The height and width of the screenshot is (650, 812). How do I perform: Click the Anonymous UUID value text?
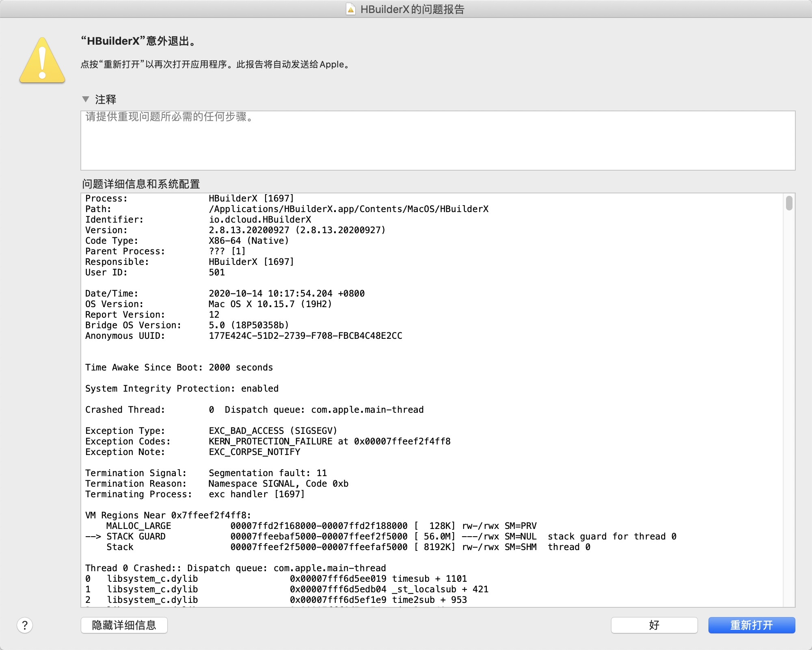(305, 336)
